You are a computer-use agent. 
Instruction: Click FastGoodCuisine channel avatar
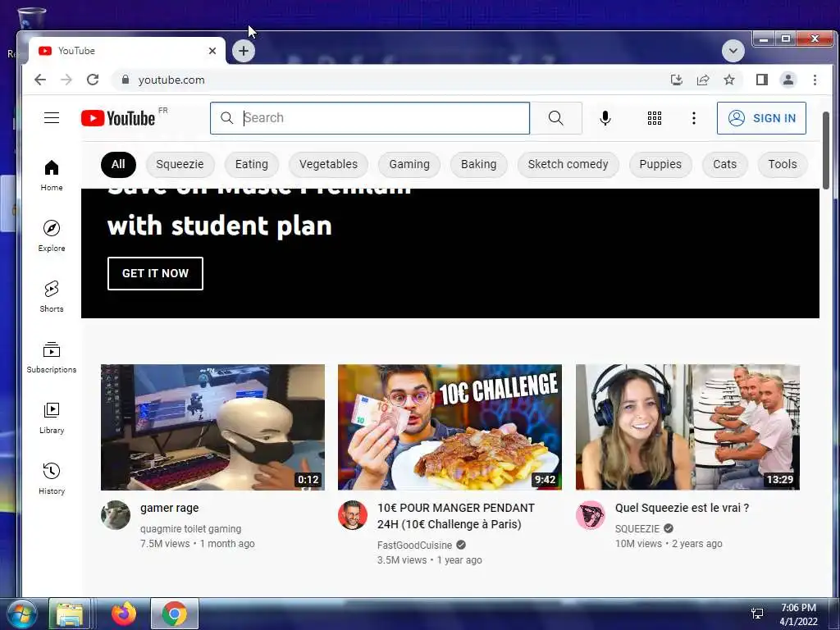(x=353, y=515)
